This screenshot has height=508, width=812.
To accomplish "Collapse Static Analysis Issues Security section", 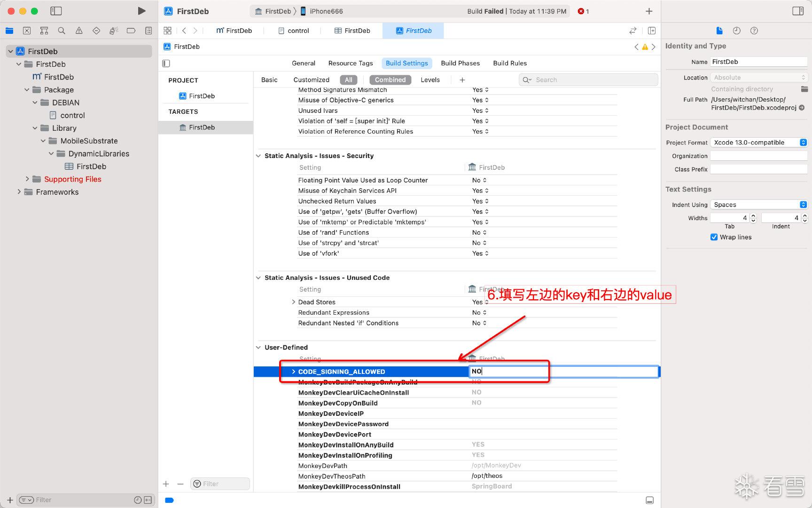I will point(258,156).
